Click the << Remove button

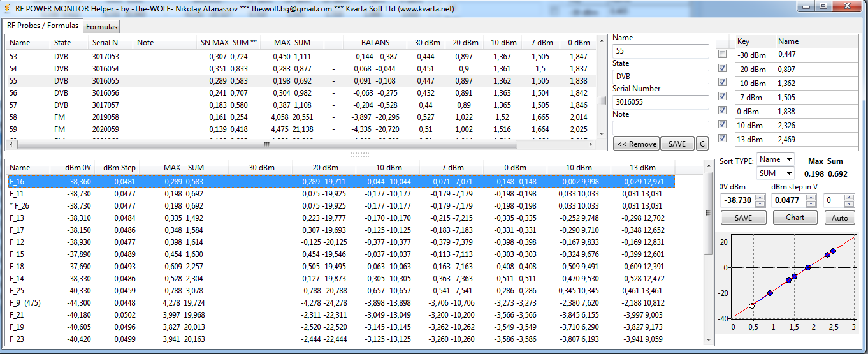[636, 144]
